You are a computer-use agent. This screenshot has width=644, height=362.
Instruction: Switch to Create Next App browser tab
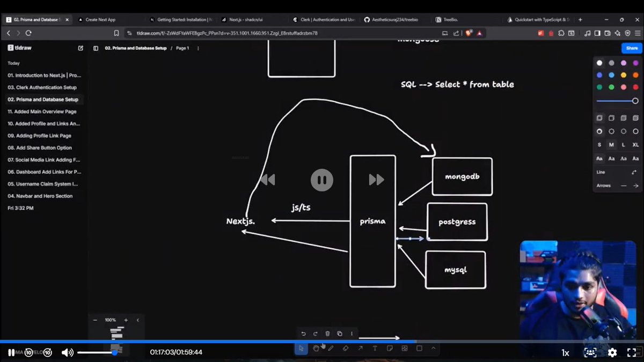(101, 19)
